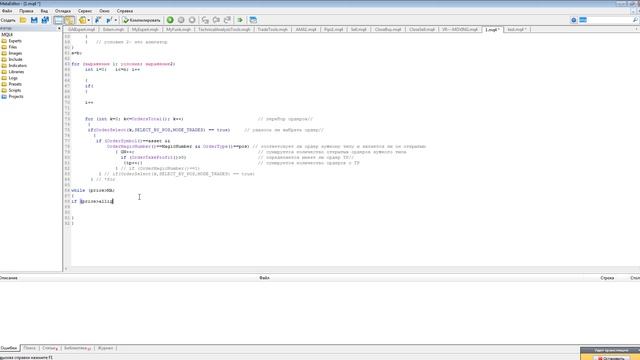The height and width of the screenshot is (360, 640).
Task: Switch to the Журнал tab in Toolbox
Action: tap(105, 348)
